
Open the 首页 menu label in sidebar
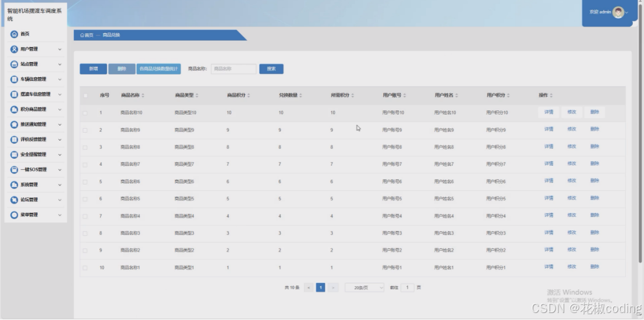24,34
